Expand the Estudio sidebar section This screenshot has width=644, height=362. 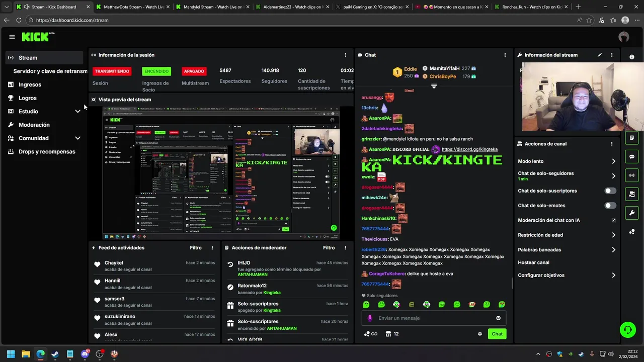click(x=77, y=112)
